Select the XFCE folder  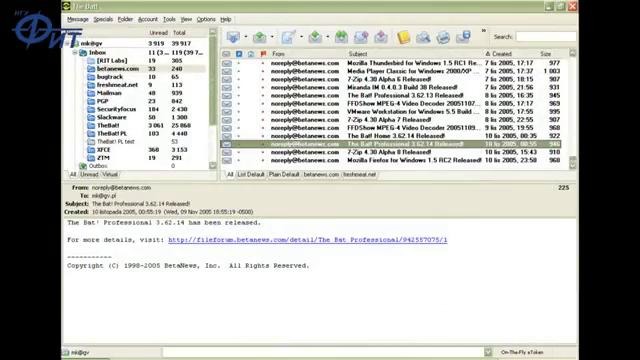coord(104,150)
